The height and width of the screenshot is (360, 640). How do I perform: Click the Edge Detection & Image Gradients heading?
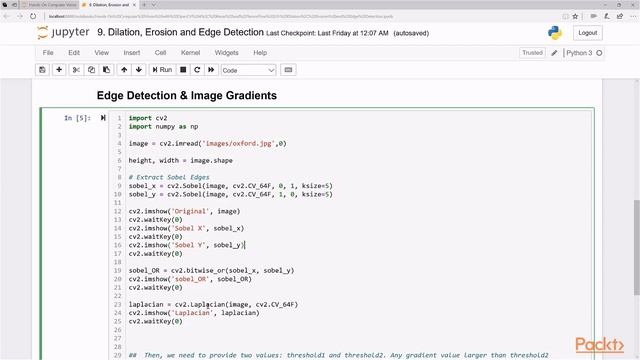[187, 96]
